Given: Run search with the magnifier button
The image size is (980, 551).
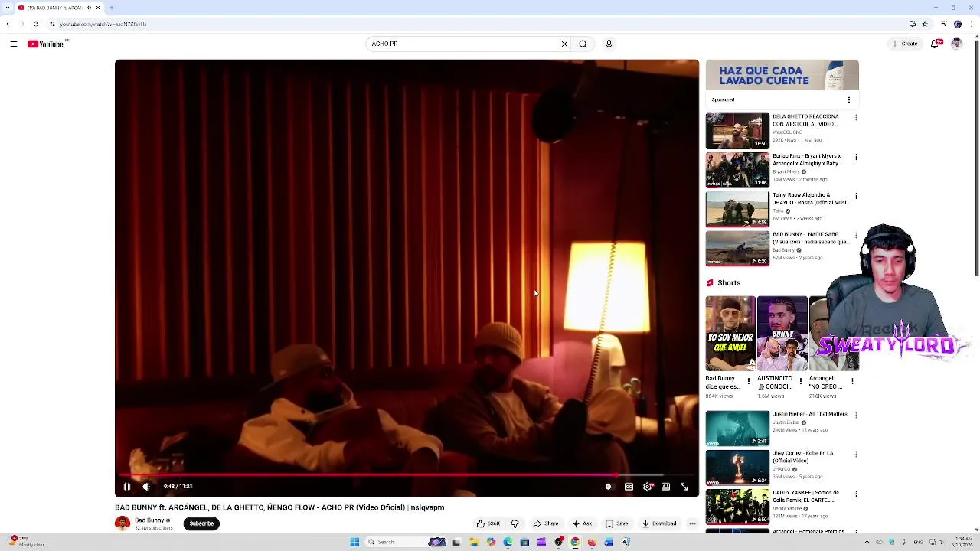Looking at the screenshot, I should pos(583,44).
